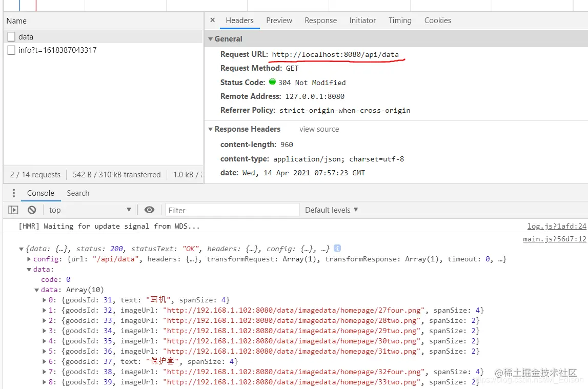Image resolution: width=588 pixels, height=389 pixels.
Task: Open main.js?56d7:12 source link
Action: pyautogui.click(x=555, y=239)
